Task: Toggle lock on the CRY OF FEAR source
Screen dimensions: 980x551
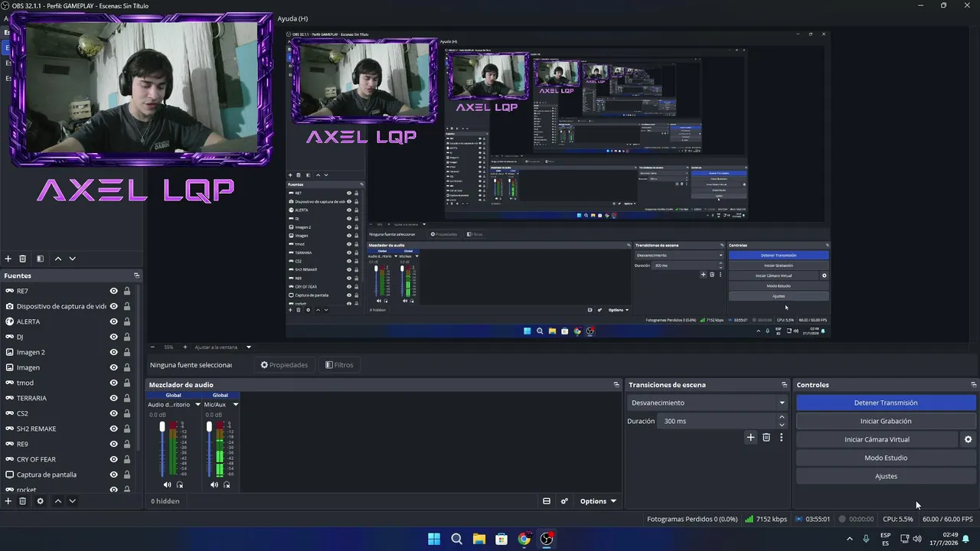Action: pos(126,459)
